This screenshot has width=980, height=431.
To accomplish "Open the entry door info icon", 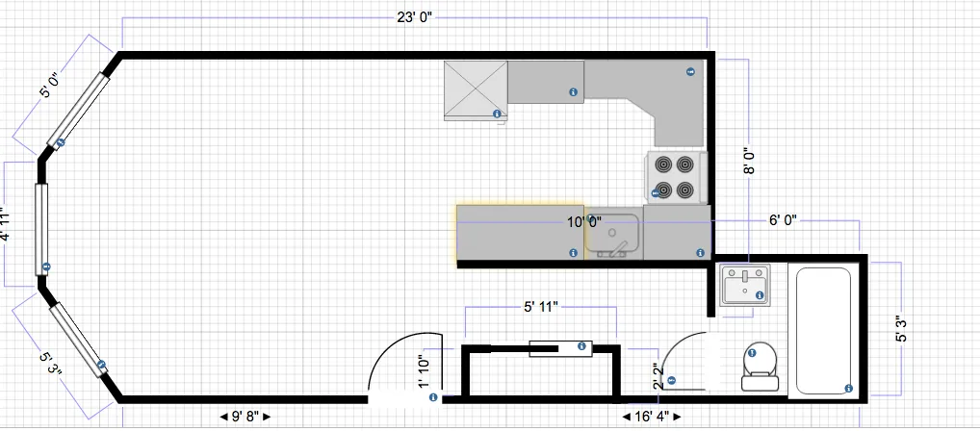I will (x=433, y=397).
